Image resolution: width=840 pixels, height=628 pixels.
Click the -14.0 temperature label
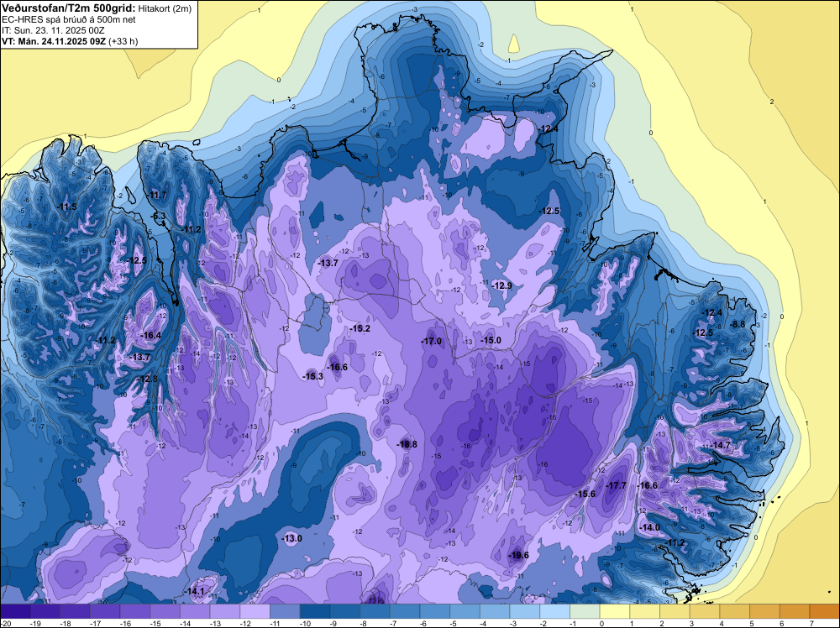650,527
